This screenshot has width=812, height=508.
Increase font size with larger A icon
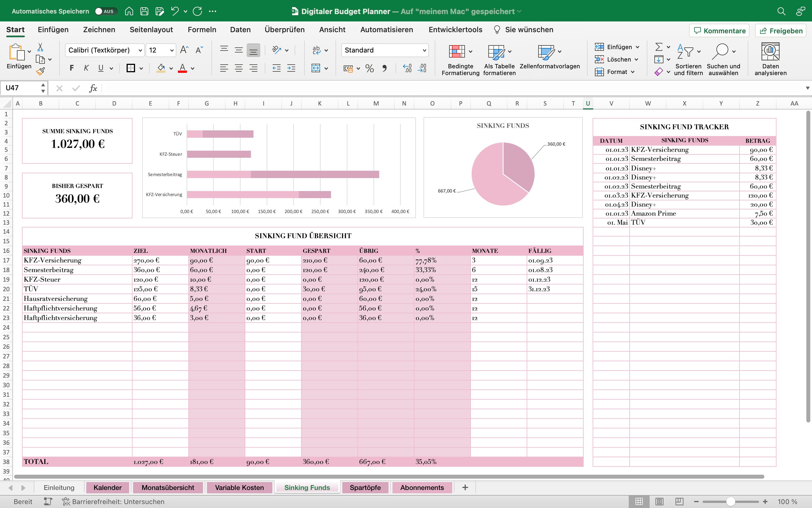pos(184,50)
